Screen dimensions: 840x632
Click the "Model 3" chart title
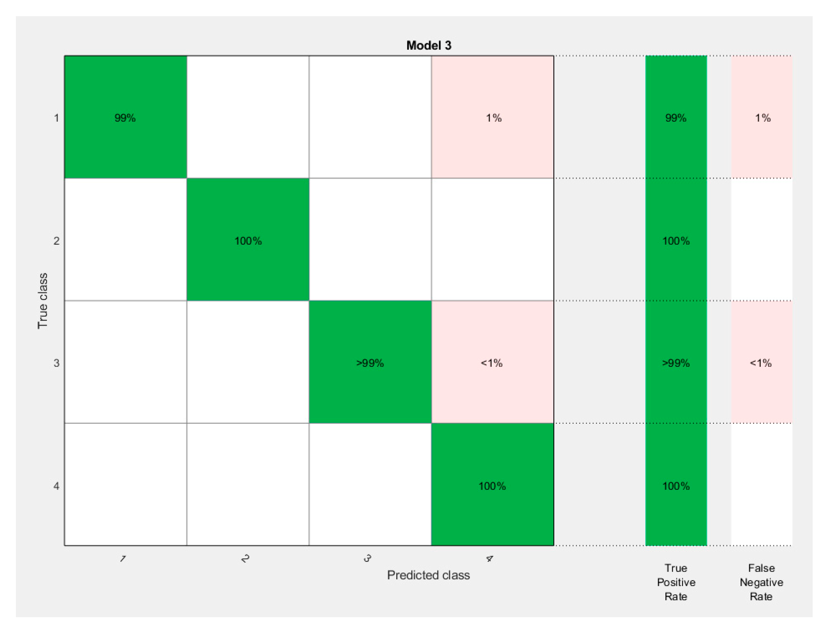(428, 46)
